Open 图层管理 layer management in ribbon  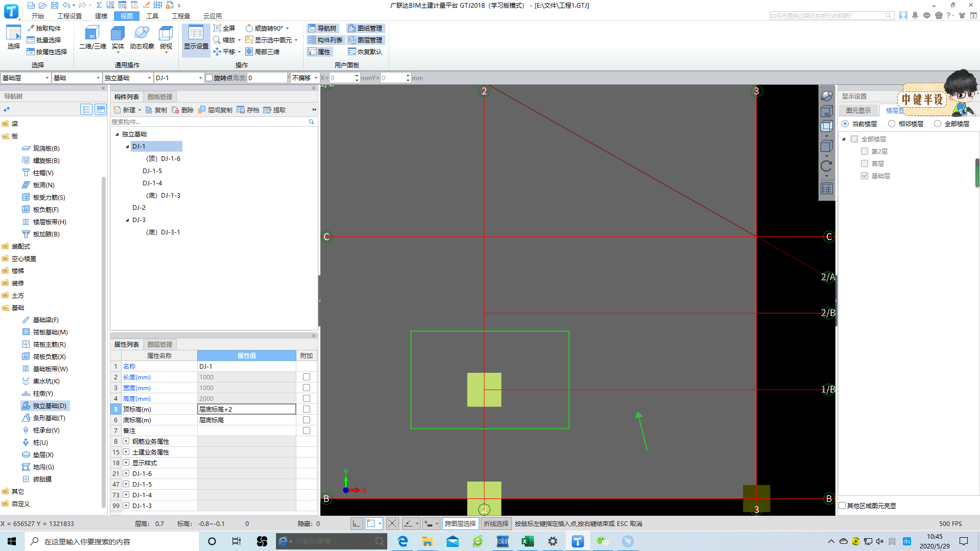pyautogui.click(x=365, y=40)
